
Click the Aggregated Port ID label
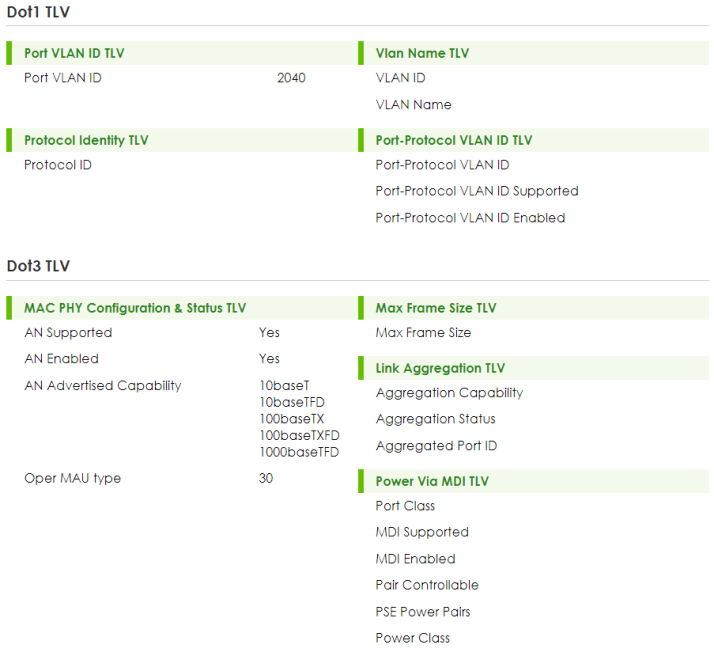436,446
